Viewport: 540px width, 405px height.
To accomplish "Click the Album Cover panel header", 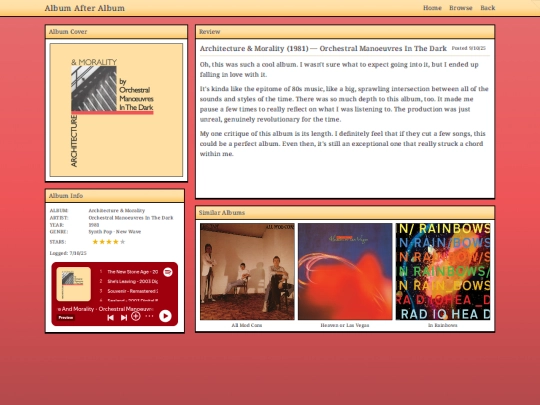I will click(116, 32).
